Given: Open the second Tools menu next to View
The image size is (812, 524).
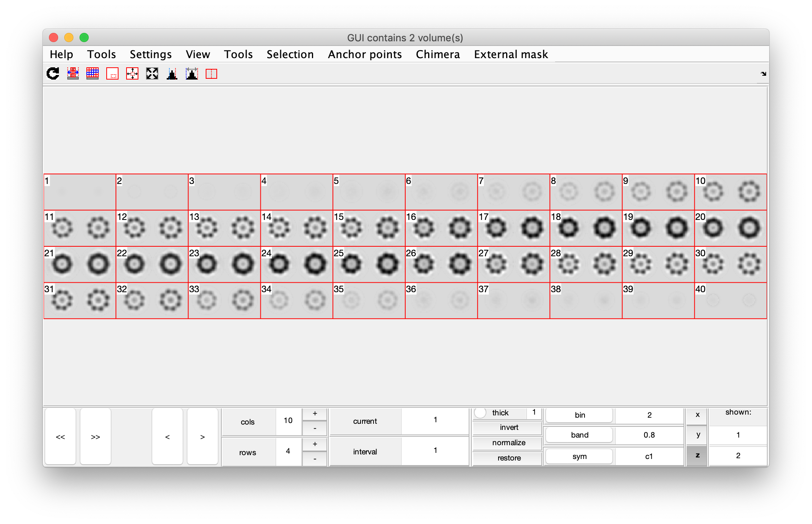Looking at the screenshot, I should [239, 54].
